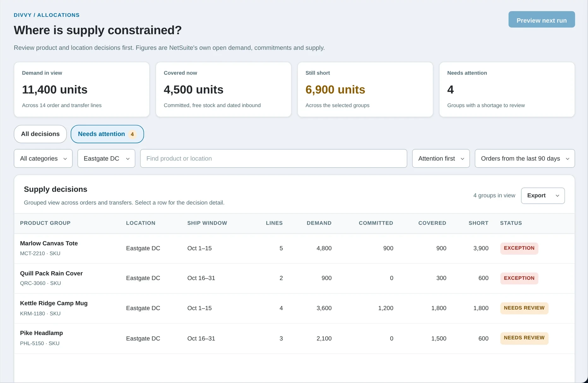Click the Demand in view summary card
The height and width of the screenshot is (383, 588).
pos(82,89)
